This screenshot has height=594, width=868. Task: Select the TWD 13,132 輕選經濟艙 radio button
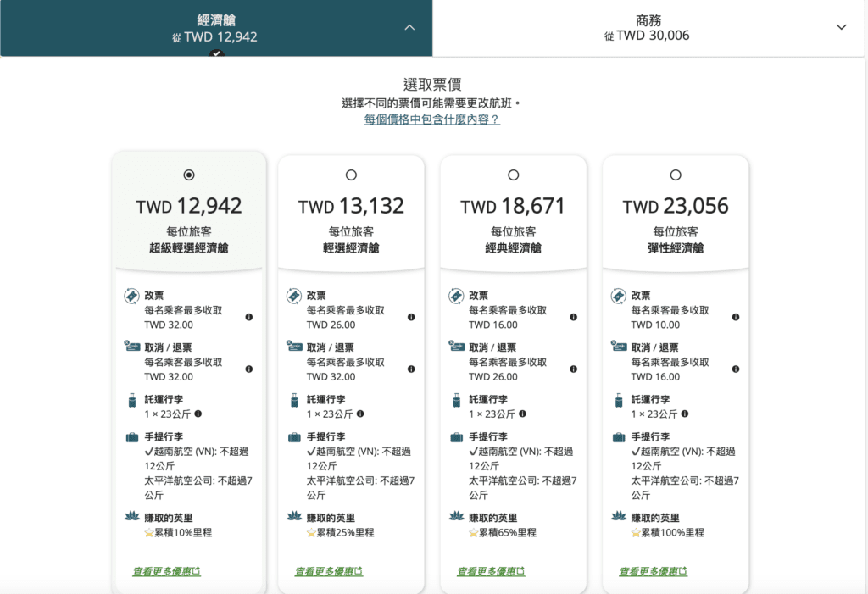click(x=351, y=175)
